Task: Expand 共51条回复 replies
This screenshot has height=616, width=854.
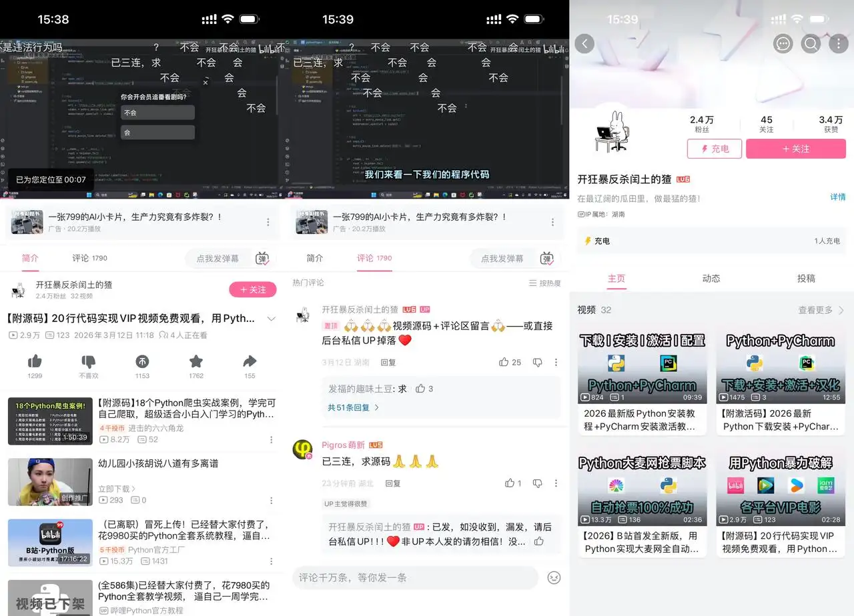Action: 354,407
